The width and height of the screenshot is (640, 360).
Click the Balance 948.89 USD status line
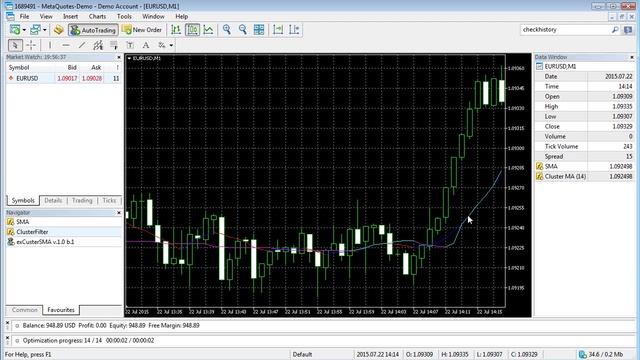click(x=111, y=326)
